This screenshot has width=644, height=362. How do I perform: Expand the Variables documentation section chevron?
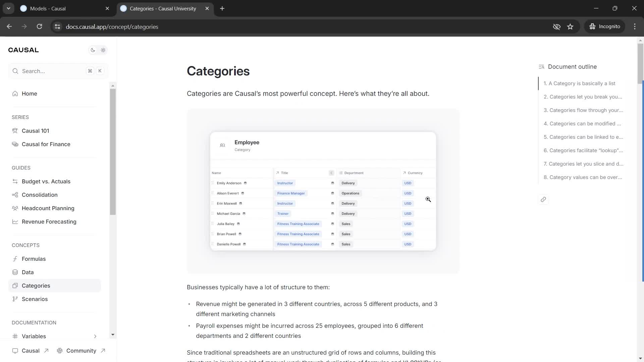click(95, 337)
